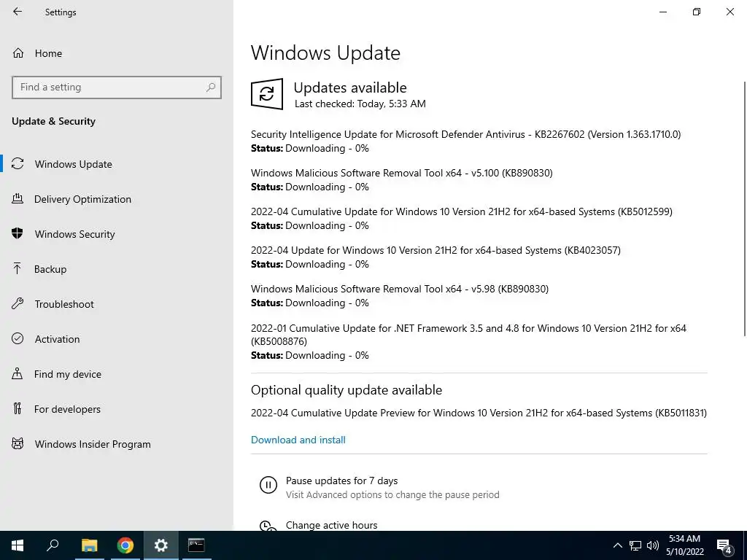This screenshot has width=747, height=560.
Task: Click the Delivery Optimization icon
Action: pyautogui.click(x=18, y=199)
